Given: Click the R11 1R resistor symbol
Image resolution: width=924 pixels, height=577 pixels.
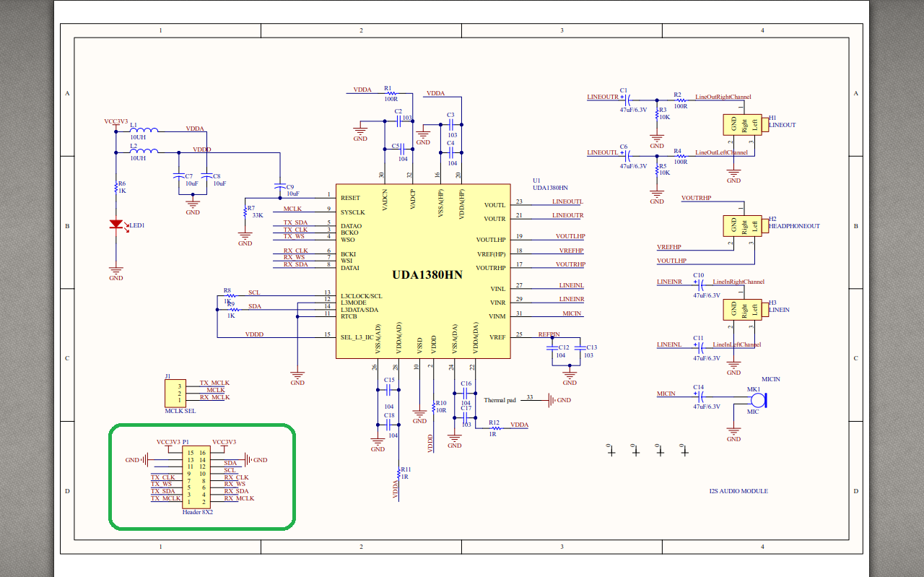Looking at the screenshot, I should coord(398,474).
